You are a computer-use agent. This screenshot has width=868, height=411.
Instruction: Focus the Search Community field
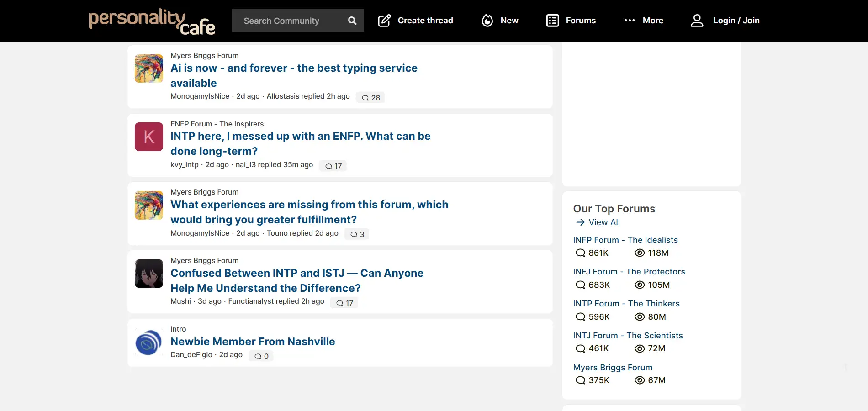(298, 21)
